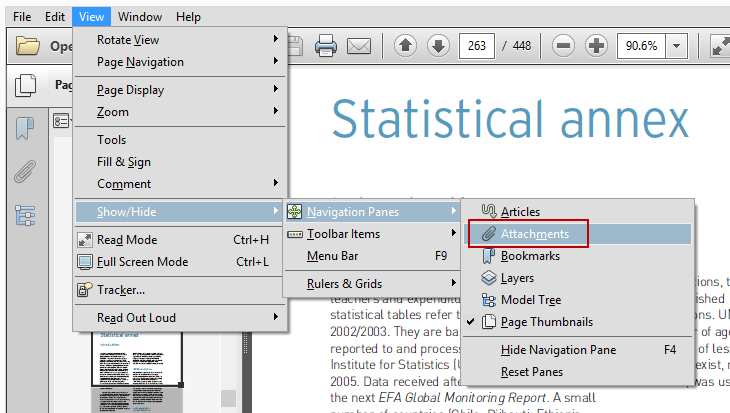Show the Bookmarks pane
Image resolution: width=730 pixels, height=413 pixels.
click(x=578, y=256)
